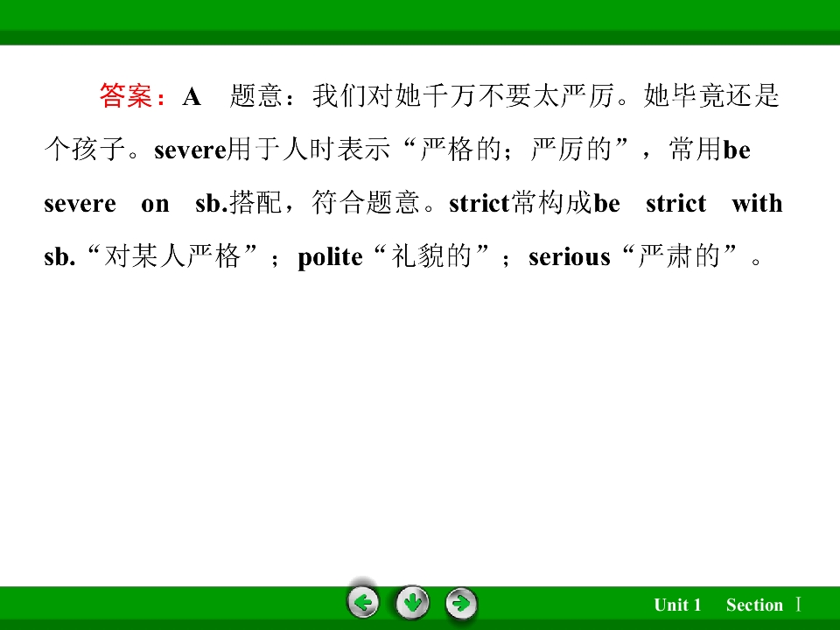Select the Unit 1 label in footer
Screen dimensions: 840x630
pyautogui.click(x=677, y=605)
